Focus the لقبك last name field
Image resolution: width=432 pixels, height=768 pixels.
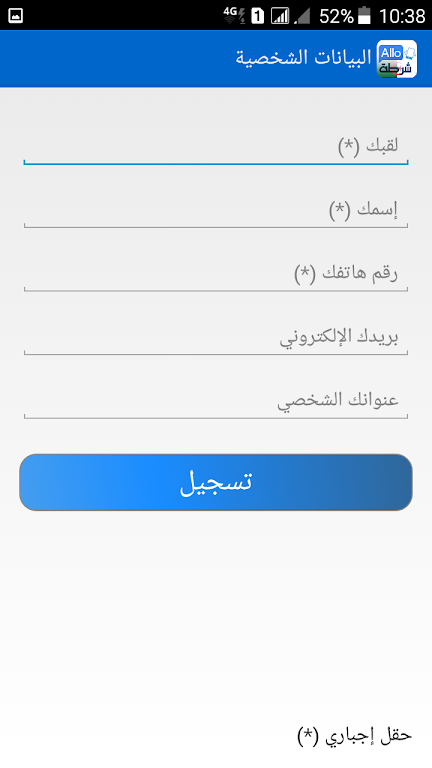pyautogui.click(x=216, y=147)
